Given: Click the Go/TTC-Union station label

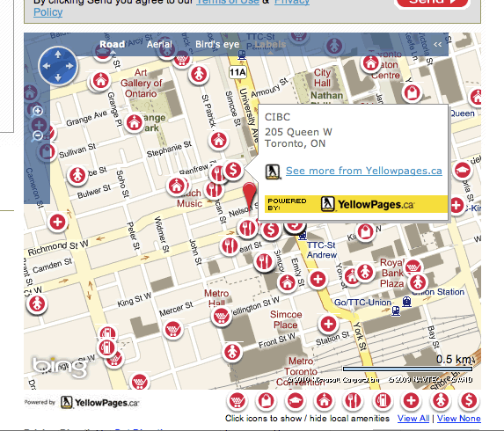Looking at the screenshot, I should click(x=362, y=303).
